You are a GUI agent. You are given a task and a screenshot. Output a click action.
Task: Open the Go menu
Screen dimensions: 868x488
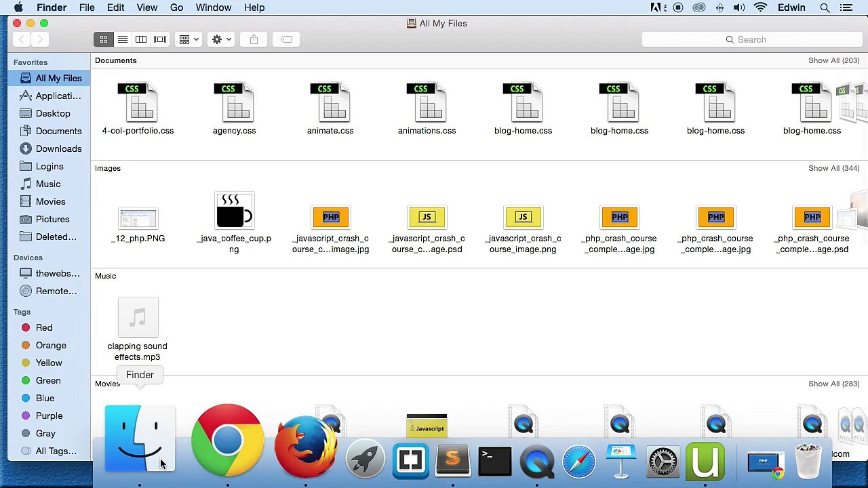(x=176, y=7)
